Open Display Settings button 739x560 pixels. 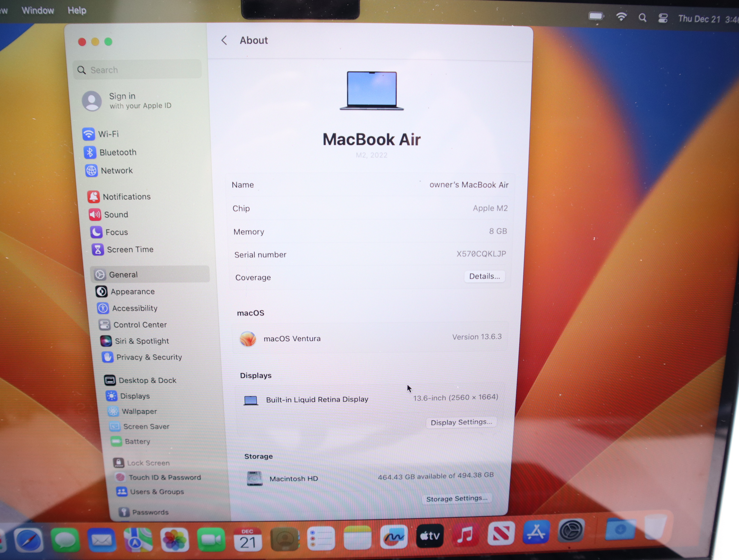click(x=461, y=422)
